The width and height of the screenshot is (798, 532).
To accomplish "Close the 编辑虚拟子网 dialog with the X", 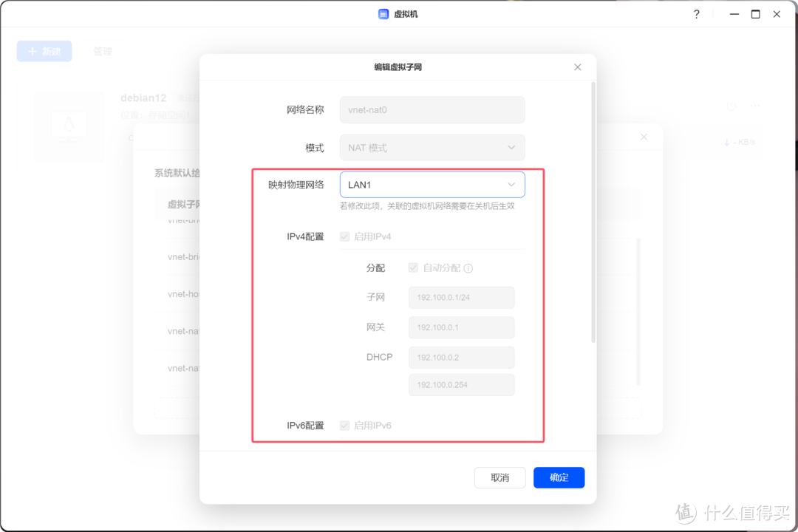I will pos(577,66).
